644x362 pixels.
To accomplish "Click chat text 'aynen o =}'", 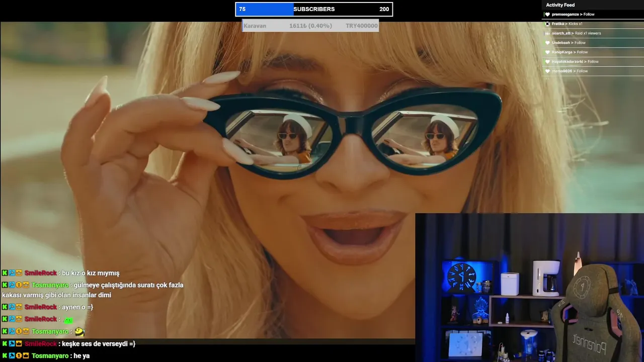I will [x=77, y=307].
